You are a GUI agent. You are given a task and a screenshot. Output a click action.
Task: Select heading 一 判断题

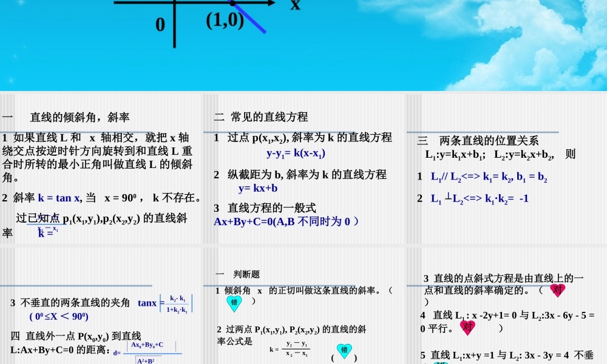(238, 274)
